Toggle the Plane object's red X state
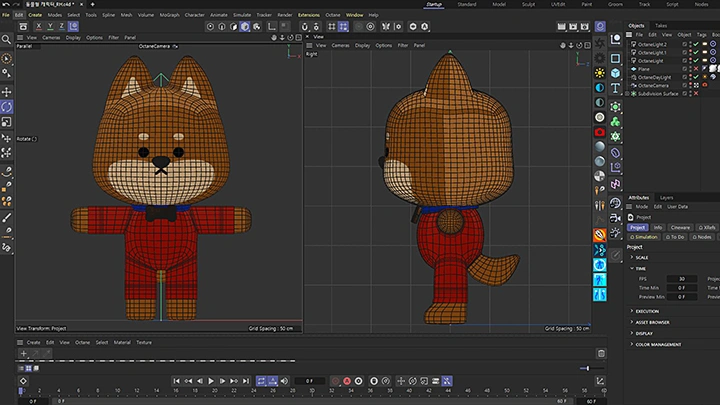The width and height of the screenshot is (720, 405). coord(696,69)
